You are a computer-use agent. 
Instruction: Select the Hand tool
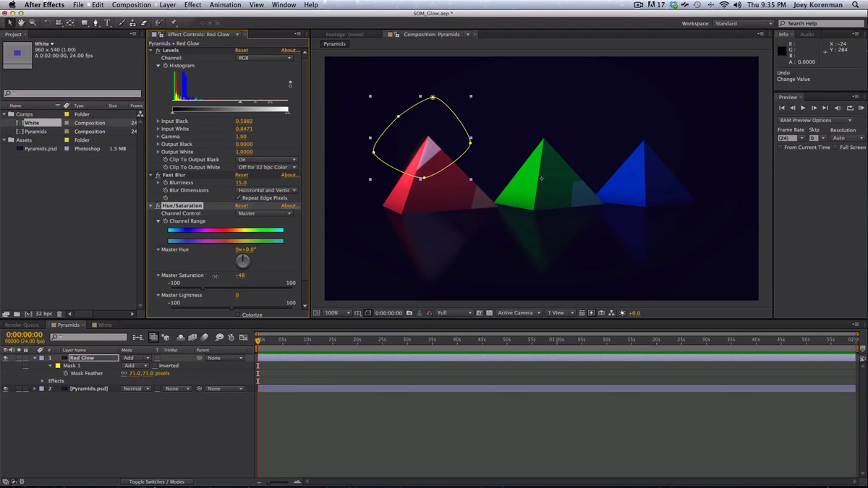[21, 22]
